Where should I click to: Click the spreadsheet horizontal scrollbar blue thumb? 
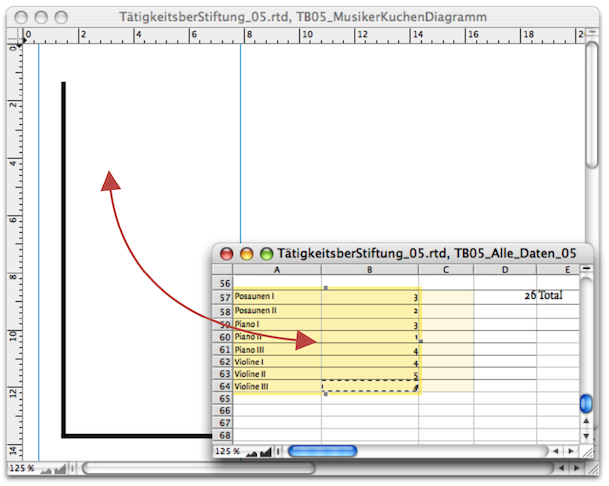tap(323, 452)
